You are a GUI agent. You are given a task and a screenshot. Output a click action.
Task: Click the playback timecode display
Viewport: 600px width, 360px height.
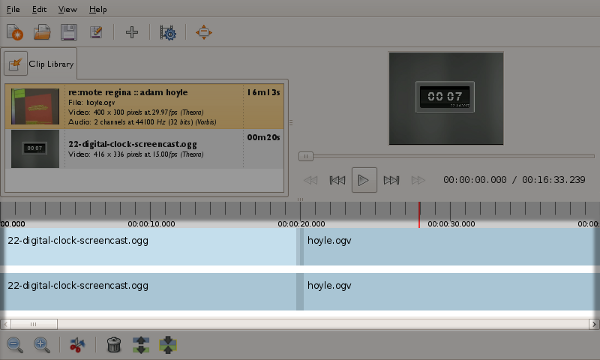coord(514,180)
